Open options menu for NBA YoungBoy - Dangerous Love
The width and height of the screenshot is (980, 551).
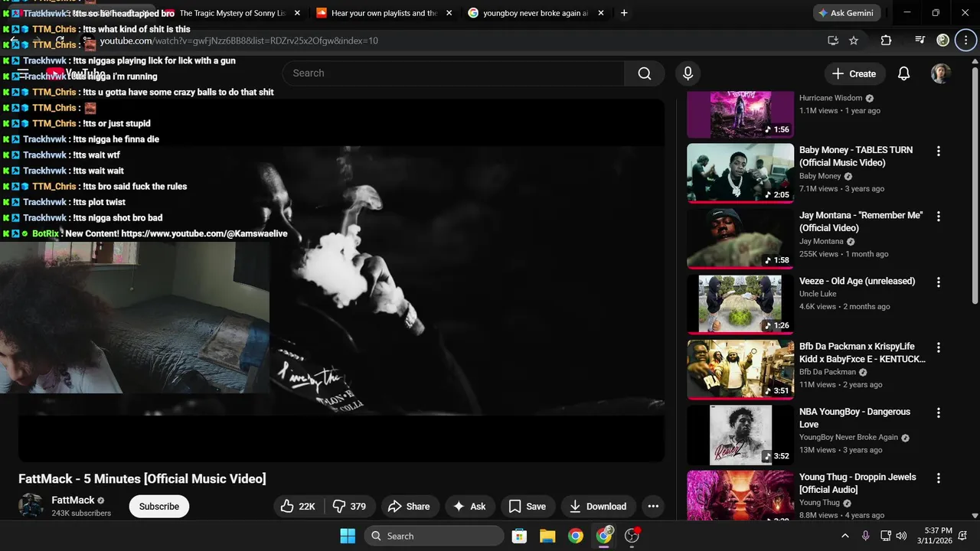[939, 412]
